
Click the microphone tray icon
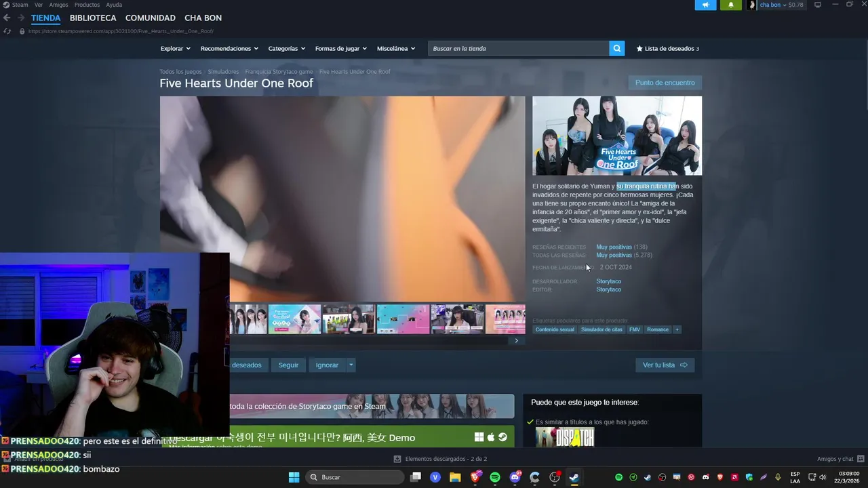pos(778,477)
